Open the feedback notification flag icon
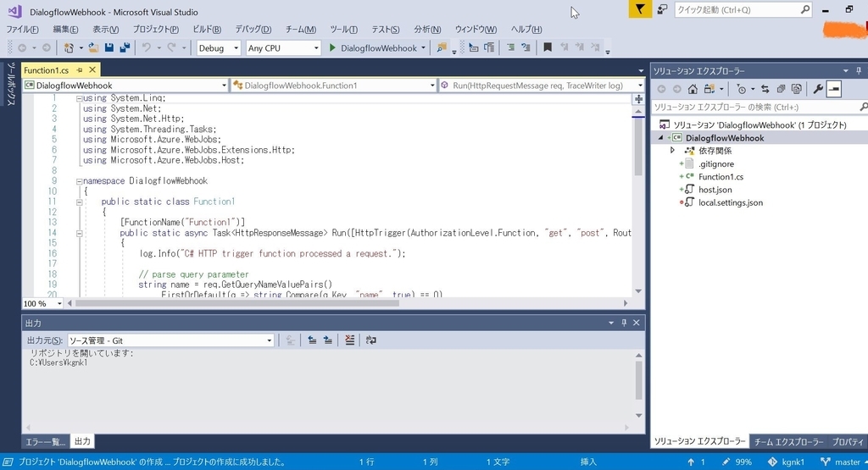The image size is (868, 470). 640,9
